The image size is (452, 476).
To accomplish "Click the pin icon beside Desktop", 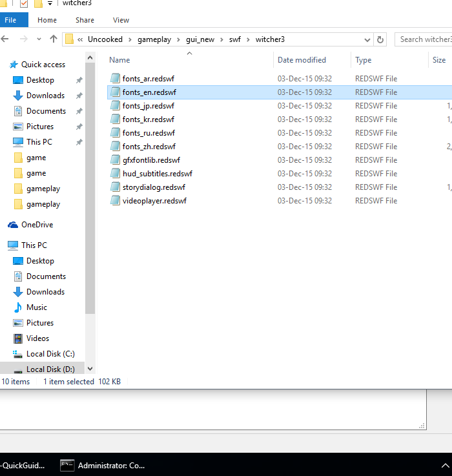I will click(x=79, y=80).
